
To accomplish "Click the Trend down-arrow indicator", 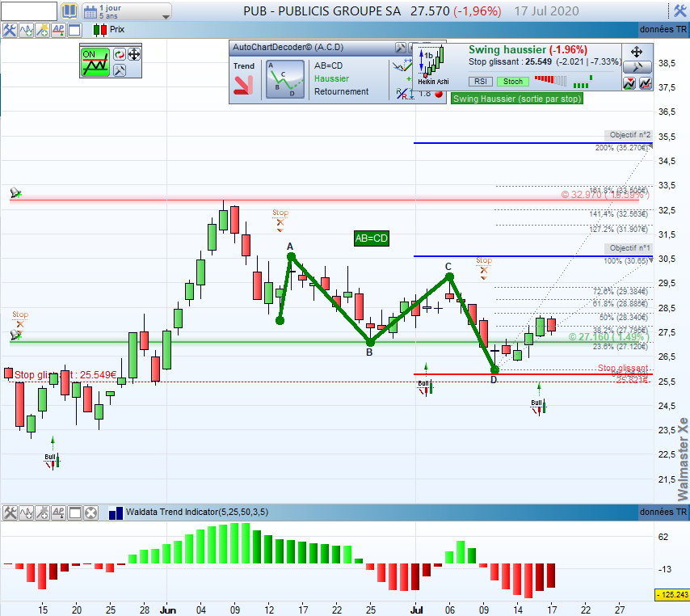I will [x=243, y=85].
